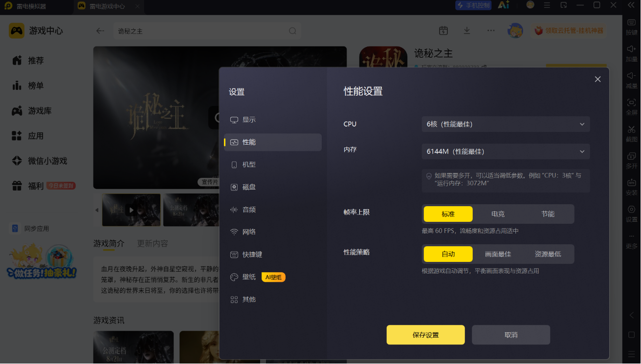The height and width of the screenshot is (364, 641).
Task: Open 多开 multi-instance tool
Action: pyautogui.click(x=631, y=160)
